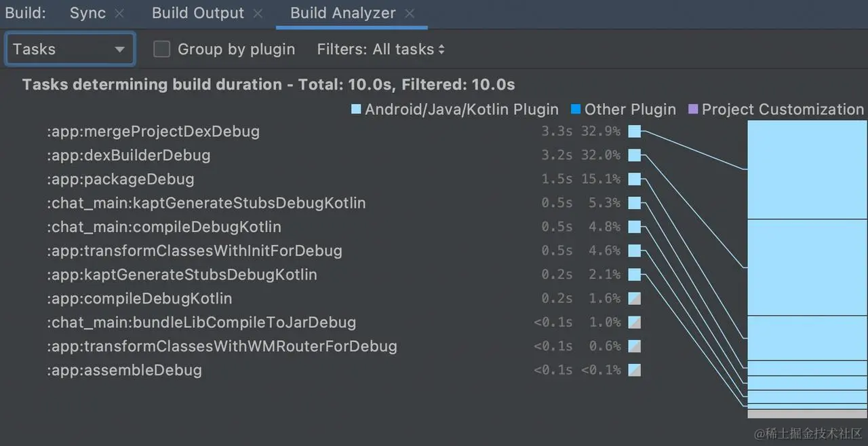Click the Project Customization legend swatch
Viewport: 868px width, 446px height.
coord(693,109)
